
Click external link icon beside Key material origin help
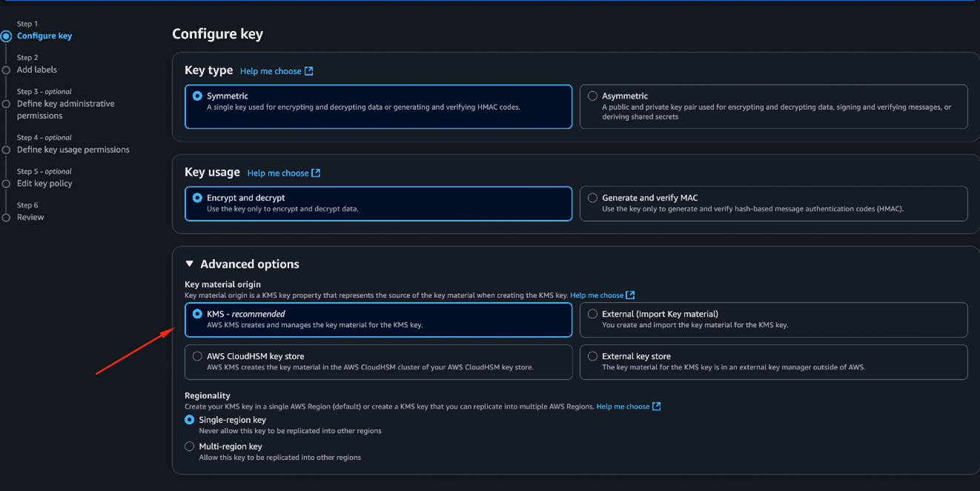point(630,295)
